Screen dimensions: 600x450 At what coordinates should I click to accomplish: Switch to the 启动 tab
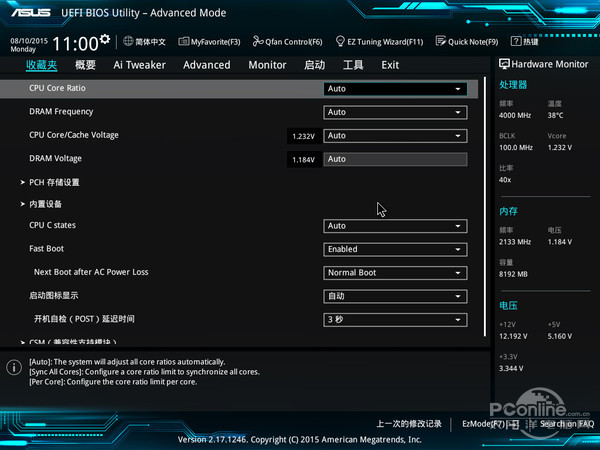coord(315,65)
